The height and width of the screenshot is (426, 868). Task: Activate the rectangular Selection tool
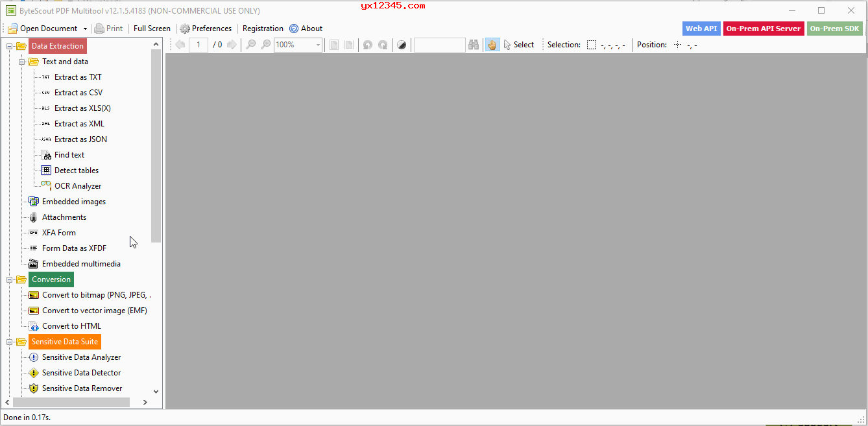(x=591, y=45)
